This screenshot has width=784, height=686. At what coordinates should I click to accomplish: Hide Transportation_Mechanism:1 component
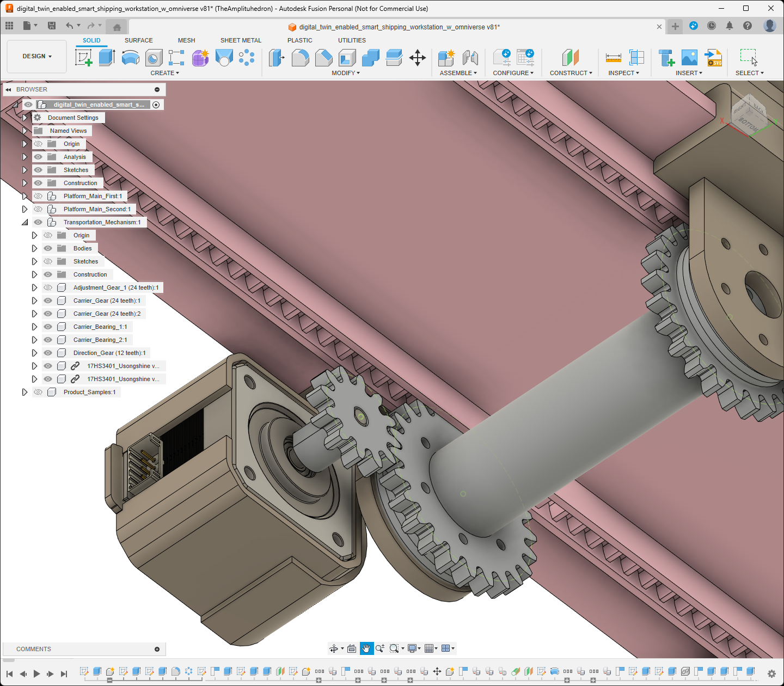pos(38,222)
